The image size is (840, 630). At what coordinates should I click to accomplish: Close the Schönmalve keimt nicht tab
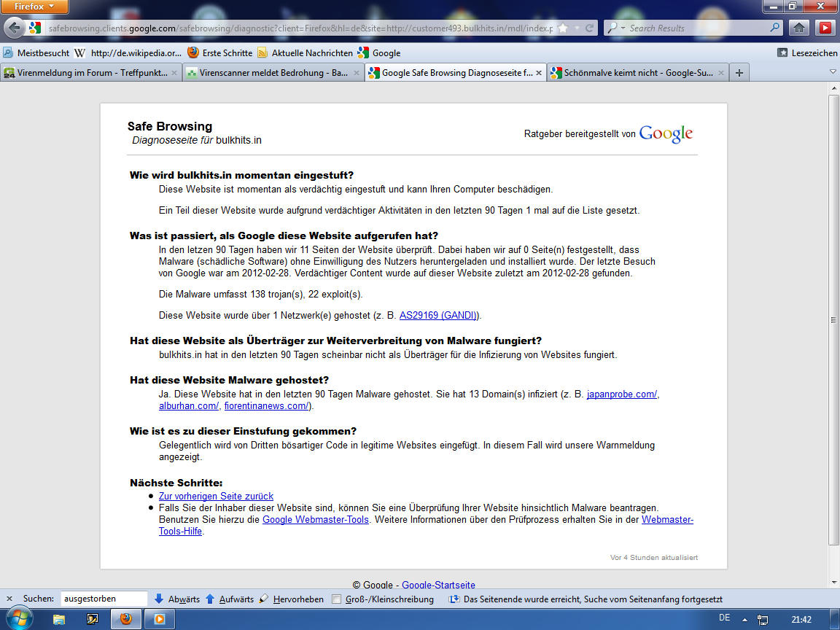(720, 73)
